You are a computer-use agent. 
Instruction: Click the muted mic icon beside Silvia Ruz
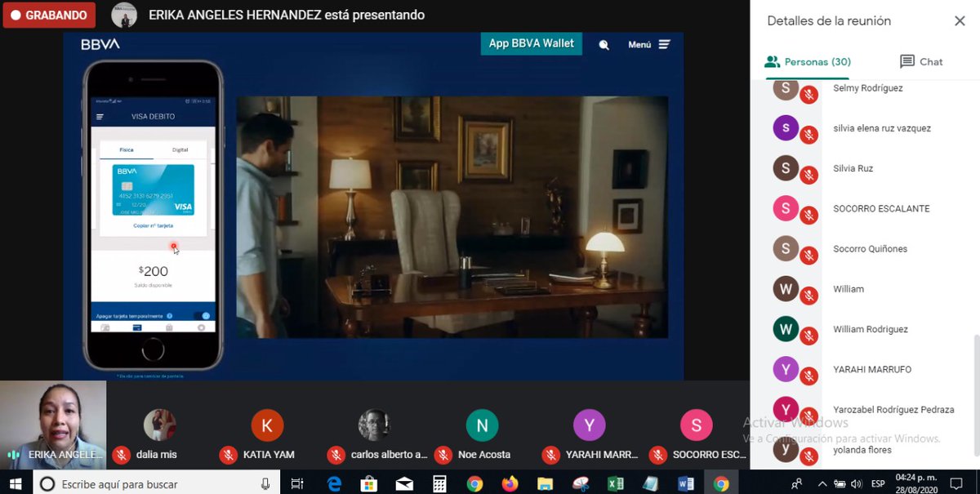pos(808,175)
